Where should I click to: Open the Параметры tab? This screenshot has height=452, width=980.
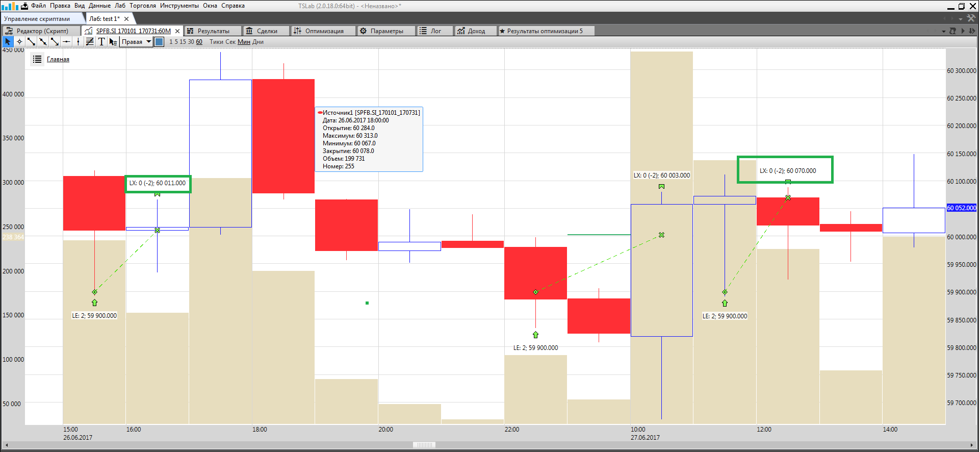click(x=386, y=31)
